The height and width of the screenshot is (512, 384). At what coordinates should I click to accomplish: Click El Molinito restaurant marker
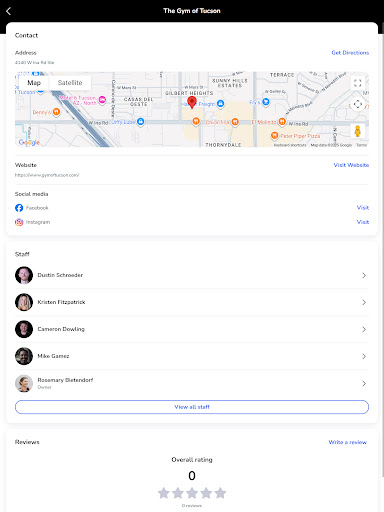click(282, 122)
